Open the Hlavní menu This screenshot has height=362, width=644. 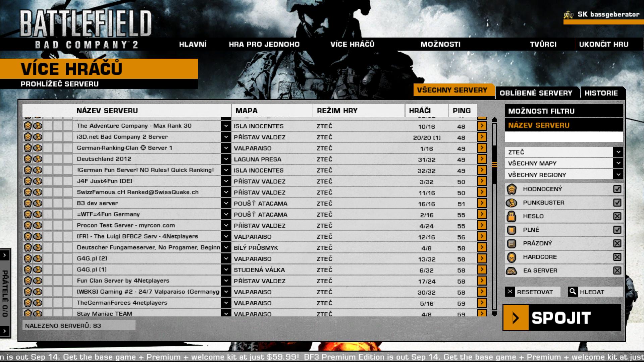pos(193,44)
